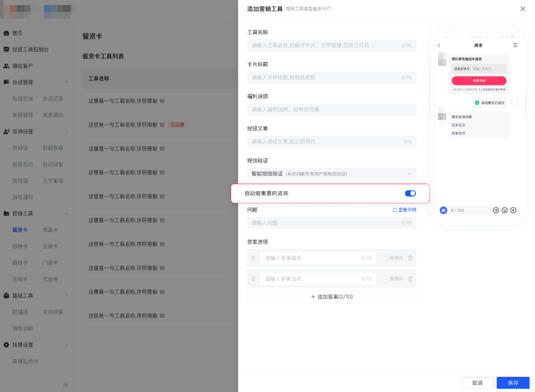Open the hamburger menu in the phone preview
Image resolution: width=535 pixels, height=392 pixels.
pos(515,45)
